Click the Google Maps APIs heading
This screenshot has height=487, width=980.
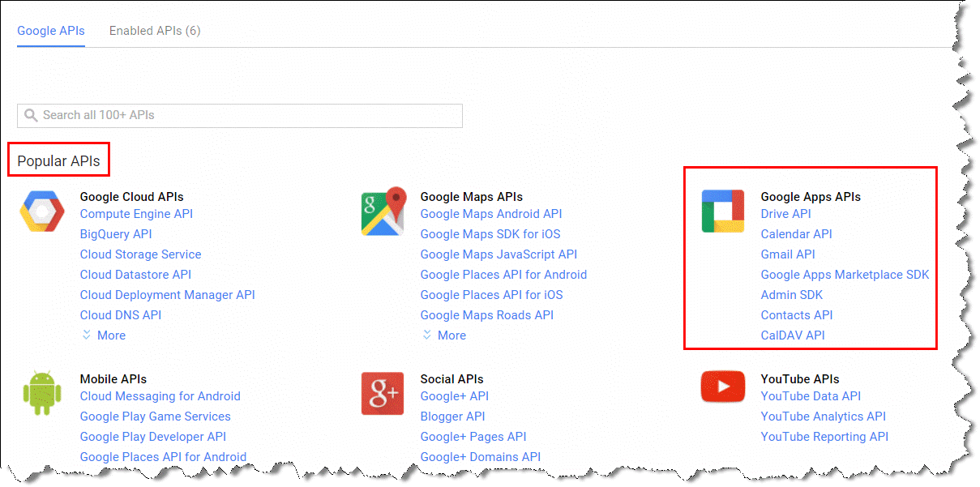472,197
